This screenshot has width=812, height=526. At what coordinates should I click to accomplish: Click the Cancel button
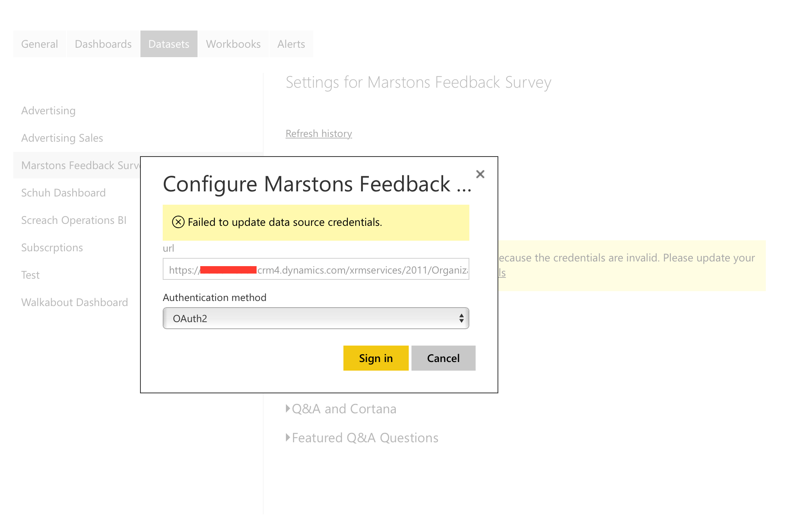coord(443,358)
